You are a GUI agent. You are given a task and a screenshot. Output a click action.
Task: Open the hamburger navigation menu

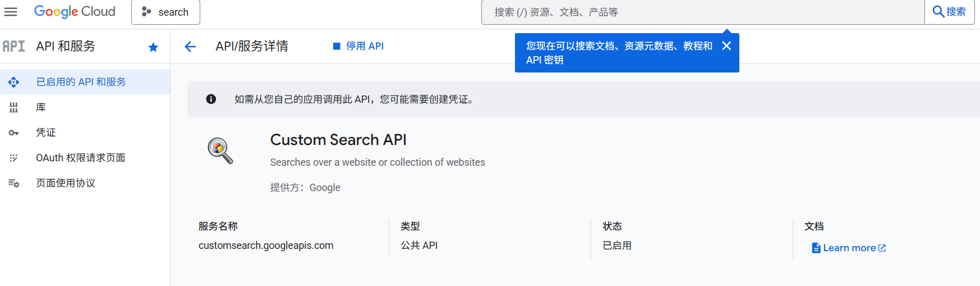(11, 12)
